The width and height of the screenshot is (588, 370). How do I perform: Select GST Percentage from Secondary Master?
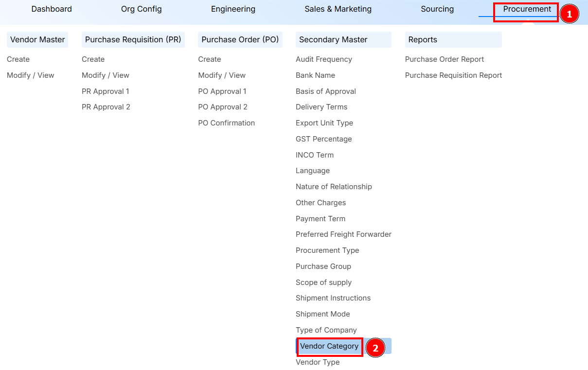tap(323, 139)
